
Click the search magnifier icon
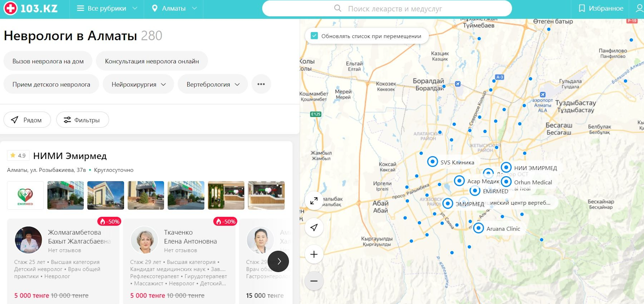coord(338,8)
